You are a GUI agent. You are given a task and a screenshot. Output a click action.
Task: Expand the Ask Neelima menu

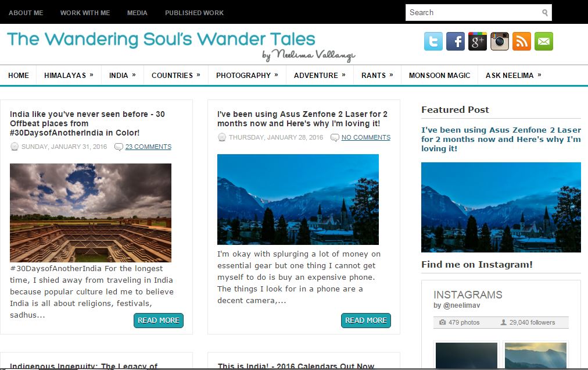click(x=514, y=75)
